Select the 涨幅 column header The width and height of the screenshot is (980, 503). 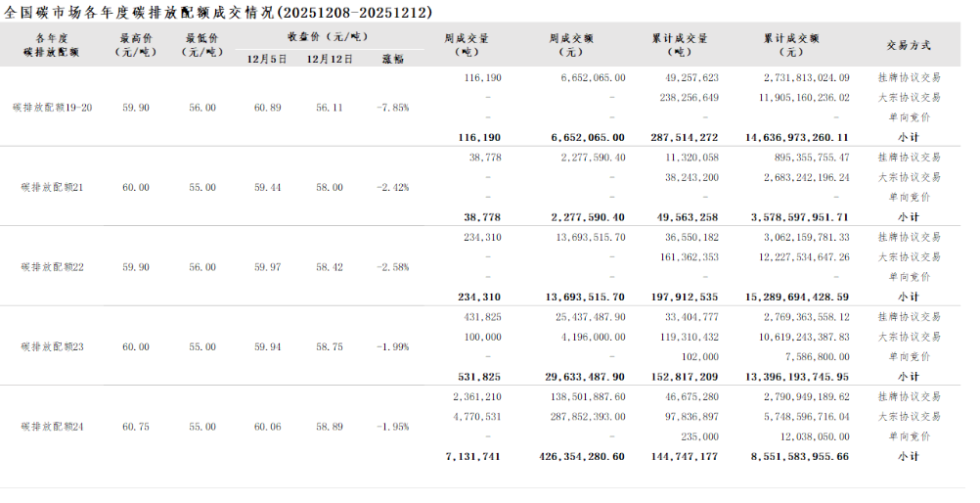point(392,59)
